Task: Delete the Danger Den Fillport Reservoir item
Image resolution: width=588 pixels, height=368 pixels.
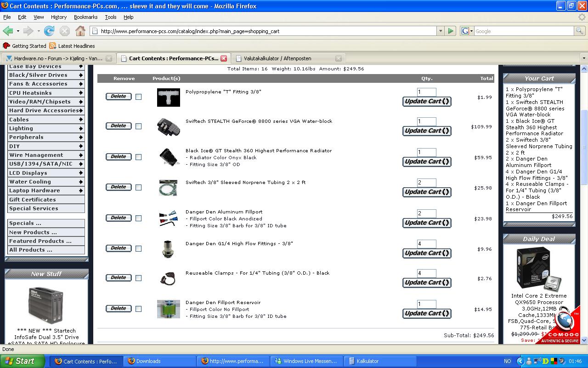Action: point(119,308)
